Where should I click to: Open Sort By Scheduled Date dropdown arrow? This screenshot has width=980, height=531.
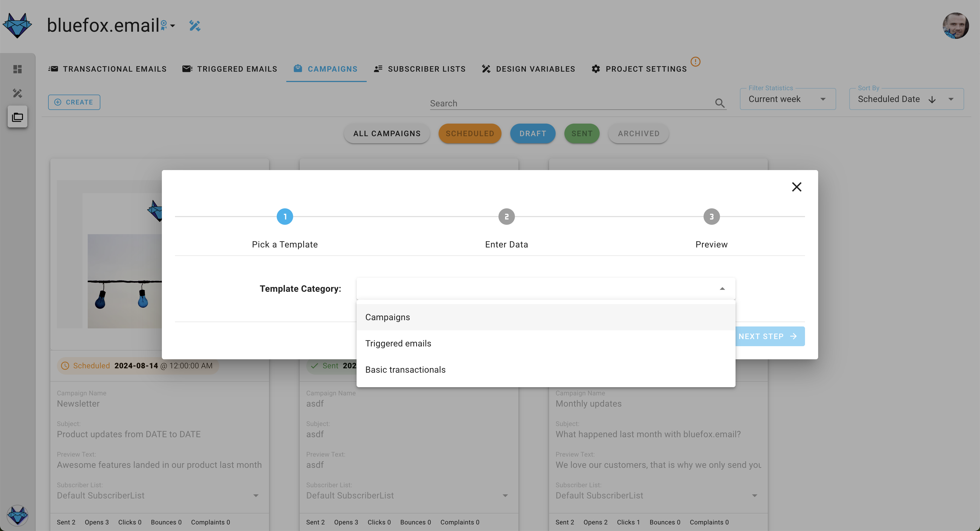(951, 99)
